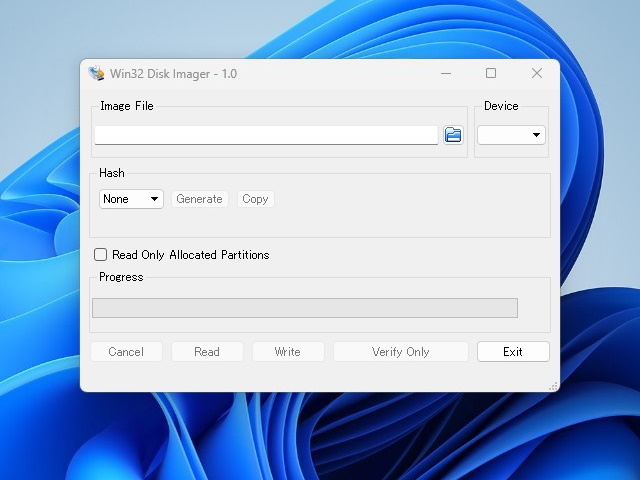640x480 pixels.
Task: Click the Read Only Allocated Partitions label text
Action: (191, 255)
